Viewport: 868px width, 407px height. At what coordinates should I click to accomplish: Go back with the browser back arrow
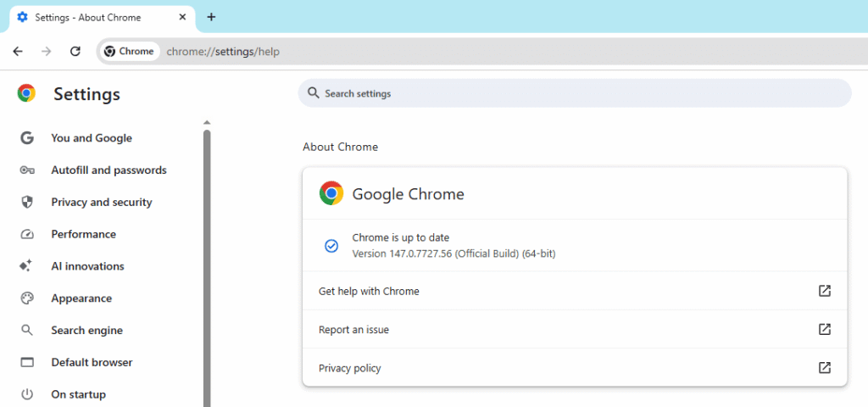18,52
